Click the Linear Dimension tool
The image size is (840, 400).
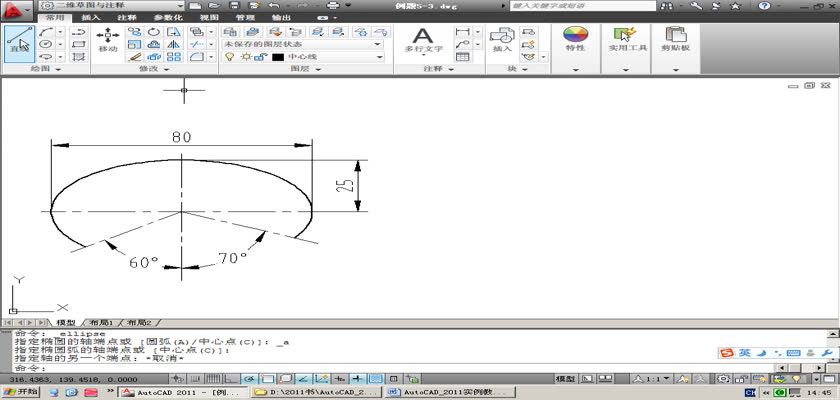[x=462, y=32]
